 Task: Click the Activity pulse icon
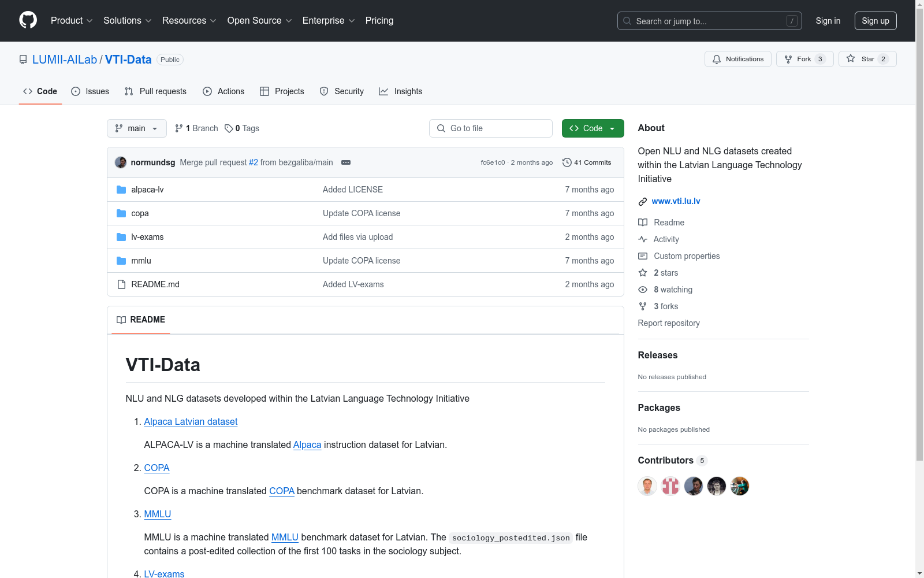(643, 239)
